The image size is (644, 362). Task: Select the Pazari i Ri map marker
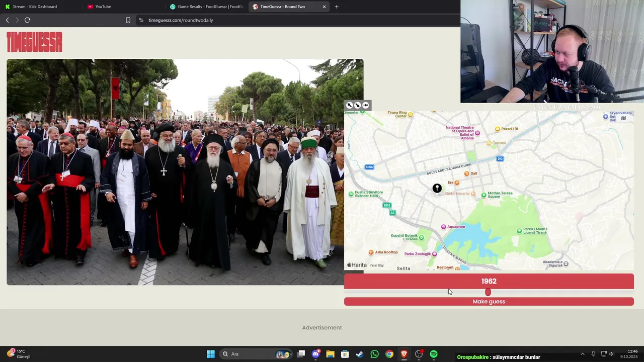tap(498, 129)
